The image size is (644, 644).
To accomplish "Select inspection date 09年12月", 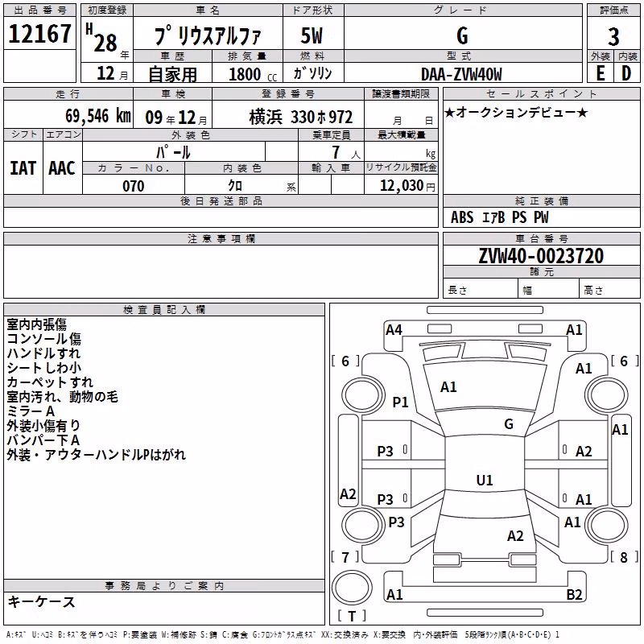I will pos(176,118).
